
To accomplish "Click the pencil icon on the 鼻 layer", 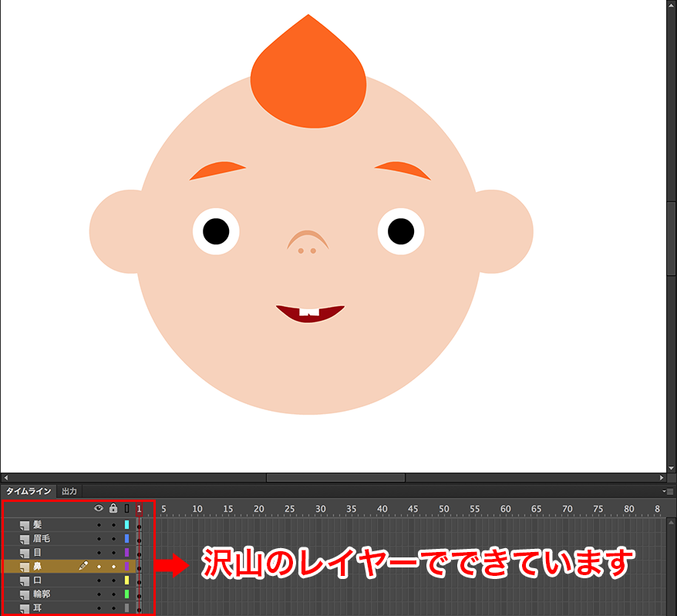I will (x=83, y=566).
